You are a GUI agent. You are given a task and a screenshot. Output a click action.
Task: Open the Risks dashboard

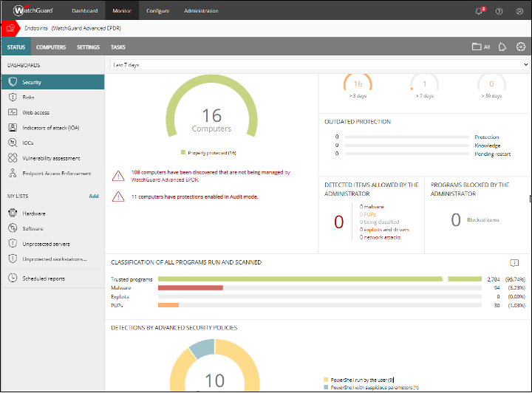[28, 98]
